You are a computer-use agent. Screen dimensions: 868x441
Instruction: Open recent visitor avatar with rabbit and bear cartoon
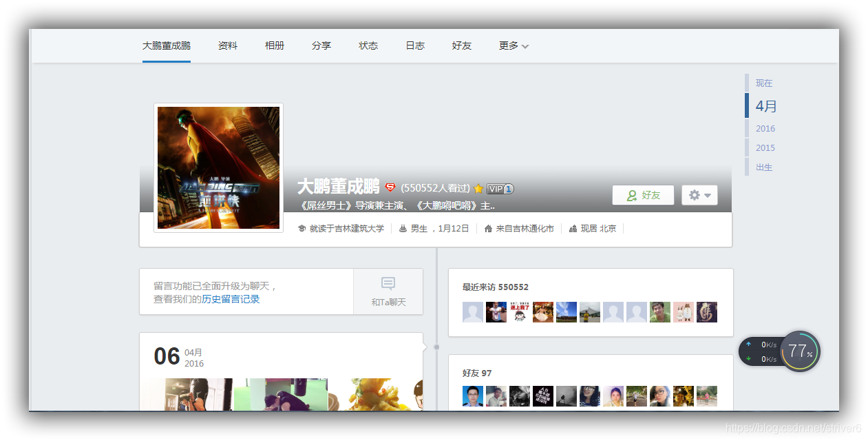pos(684,312)
